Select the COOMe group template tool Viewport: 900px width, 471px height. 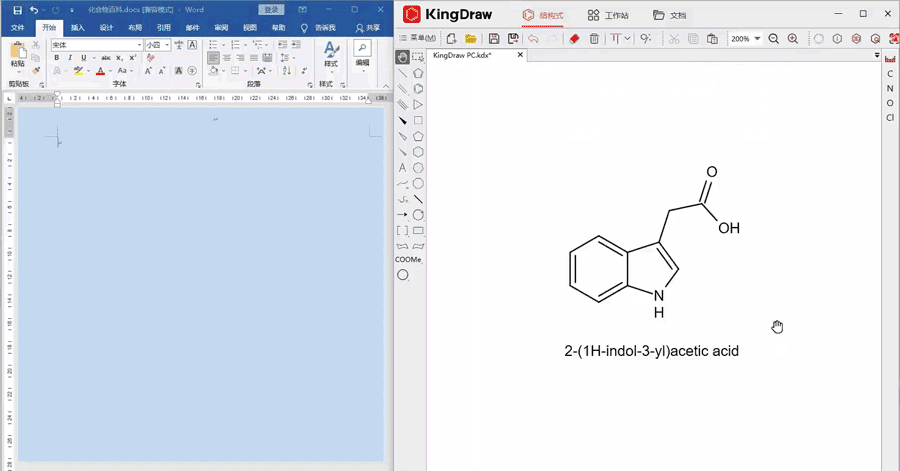[x=408, y=259]
